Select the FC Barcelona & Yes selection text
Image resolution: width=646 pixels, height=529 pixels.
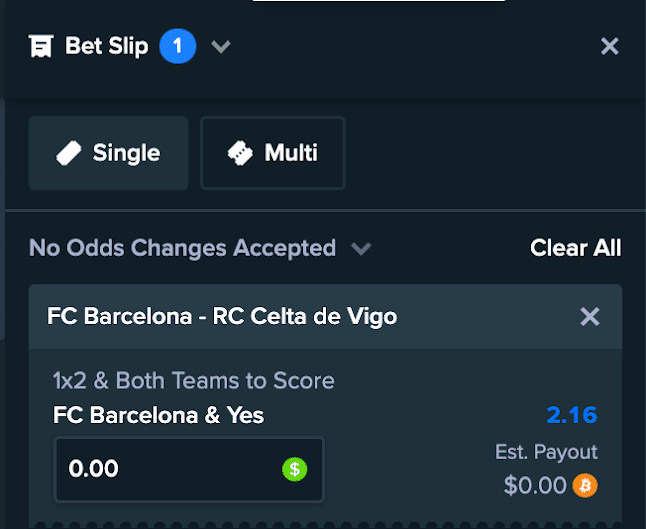pyautogui.click(x=158, y=415)
